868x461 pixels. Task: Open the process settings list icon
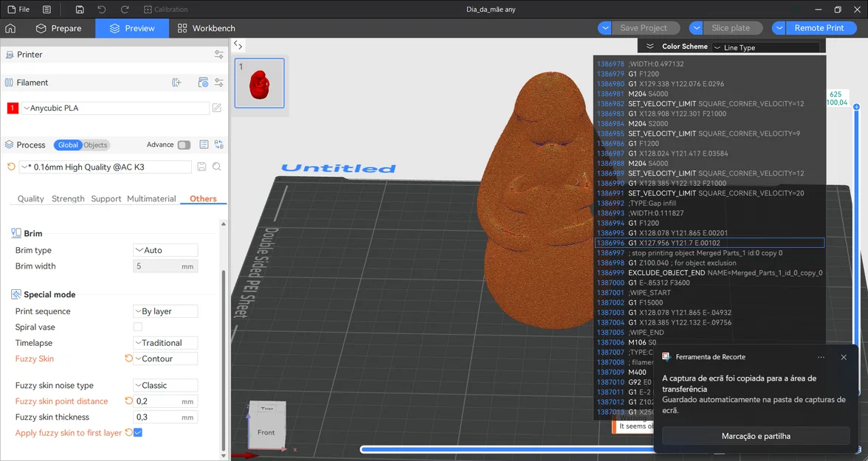(204, 145)
